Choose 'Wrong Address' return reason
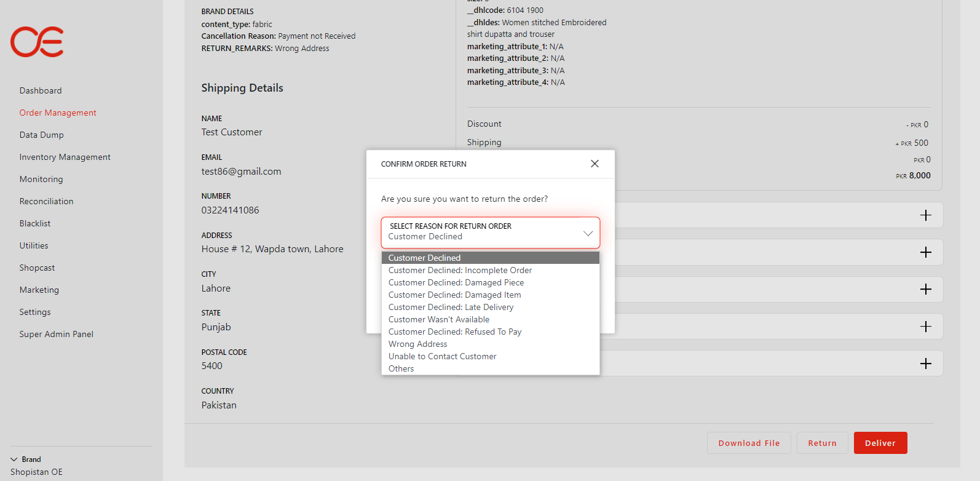Viewport: 980px width, 481px height. point(417,344)
